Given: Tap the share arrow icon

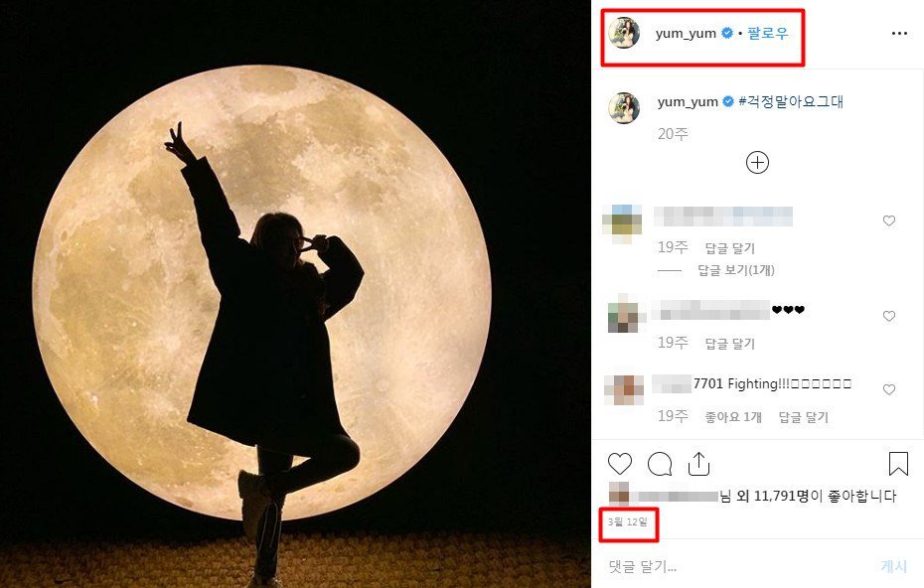Looking at the screenshot, I should click(x=698, y=463).
